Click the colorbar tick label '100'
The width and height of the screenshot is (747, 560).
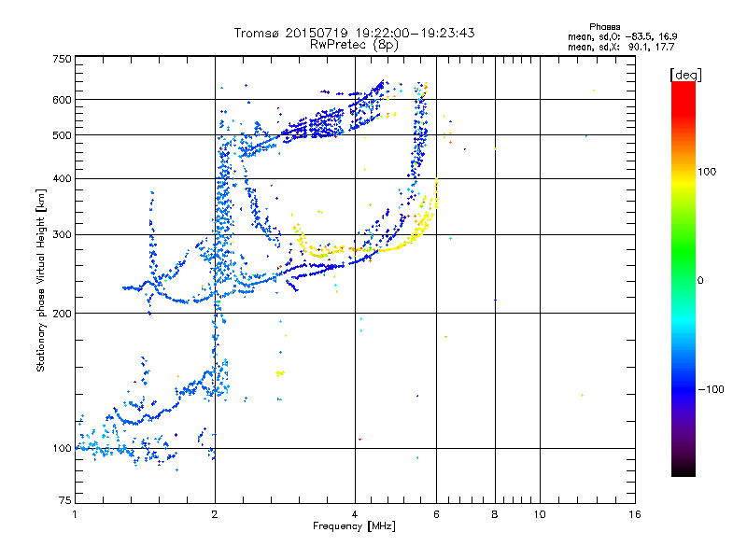pos(707,172)
